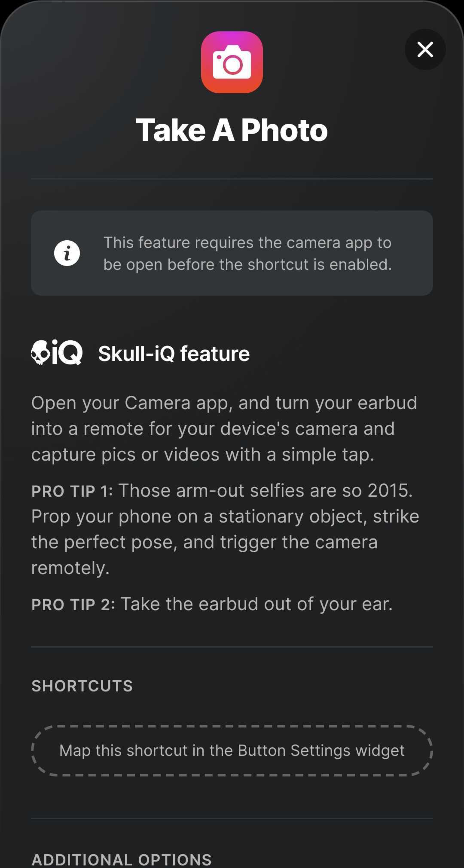464x868 pixels.
Task: Tap the word "remotely." in tip one
Action: (x=70, y=568)
